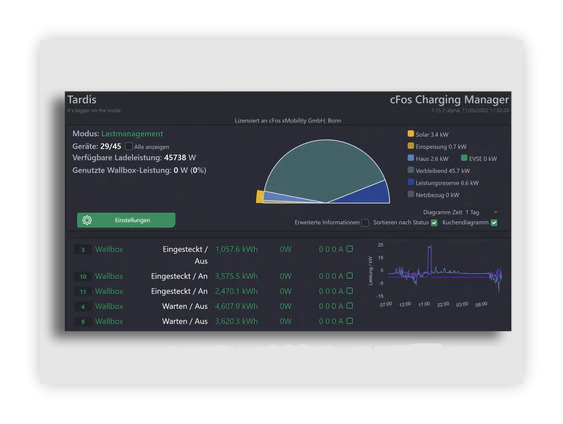Click the square icon in Wallbox 10 row
563x424 pixels.
coord(350,276)
